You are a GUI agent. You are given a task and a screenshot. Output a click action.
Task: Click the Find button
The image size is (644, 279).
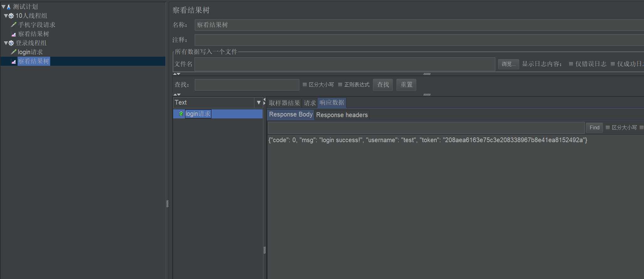click(594, 127)
